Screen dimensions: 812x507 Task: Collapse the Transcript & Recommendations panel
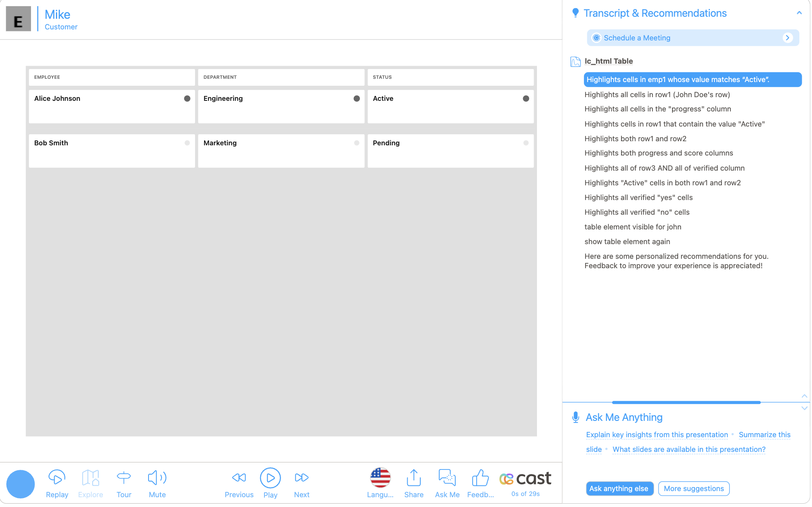pos(799,13)
